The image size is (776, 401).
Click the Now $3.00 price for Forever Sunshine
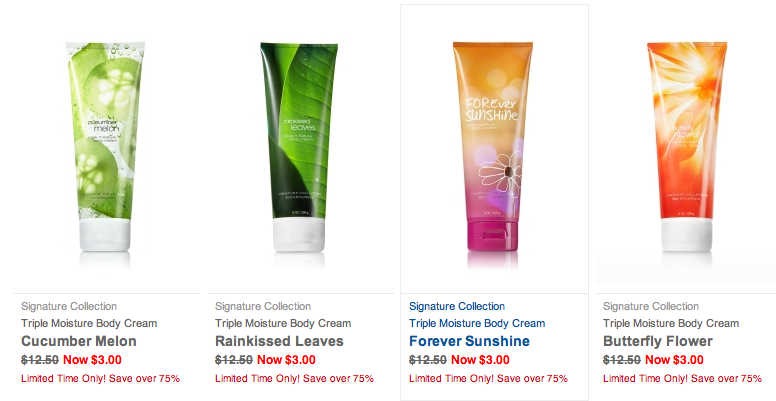coord(480,360)
